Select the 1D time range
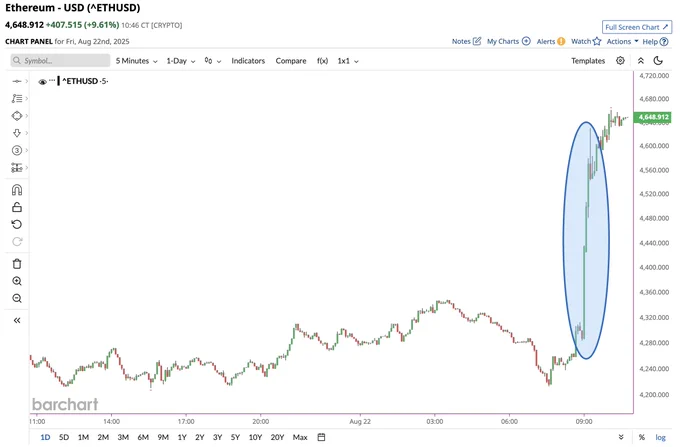The width and height of the screenshot is (680, 447). pos(45,437)
